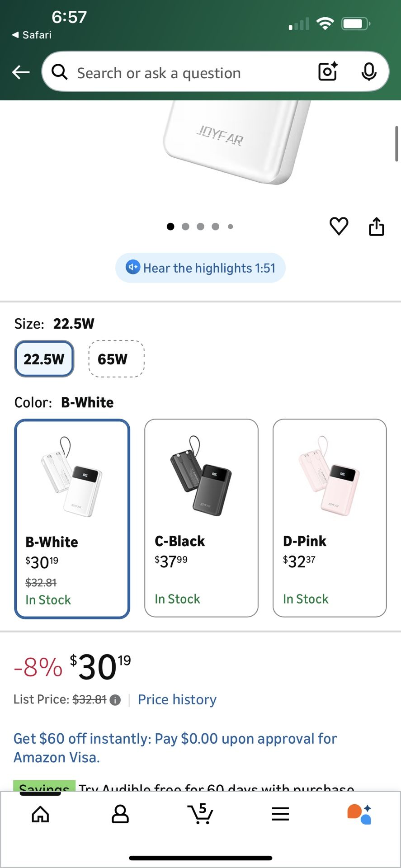Tap the Amazon Visa $60 off offer
Screen dimensions: 401x868
click(x=175, y=748)
